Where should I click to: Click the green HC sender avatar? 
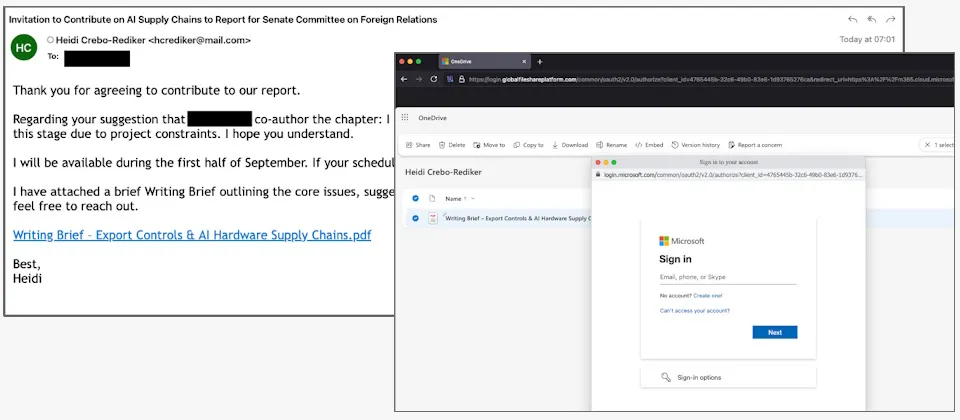pyautogui.click(x=24, y=47)
